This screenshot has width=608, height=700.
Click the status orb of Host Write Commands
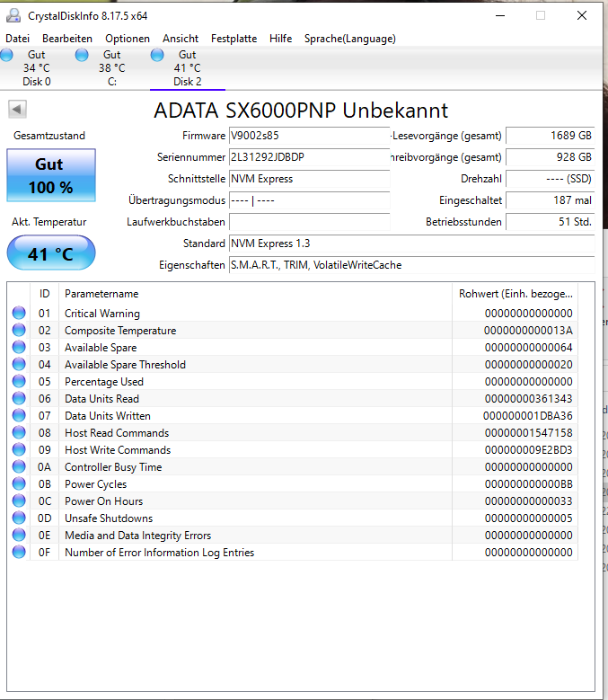(x=19, y=449)
